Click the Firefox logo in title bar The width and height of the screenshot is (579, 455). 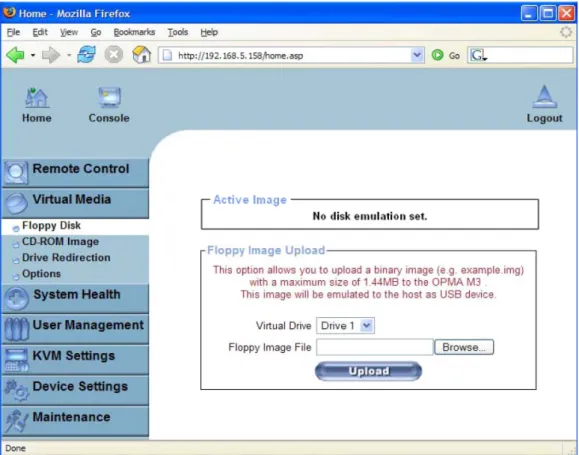pyautogui.click(x=9, y=13)
